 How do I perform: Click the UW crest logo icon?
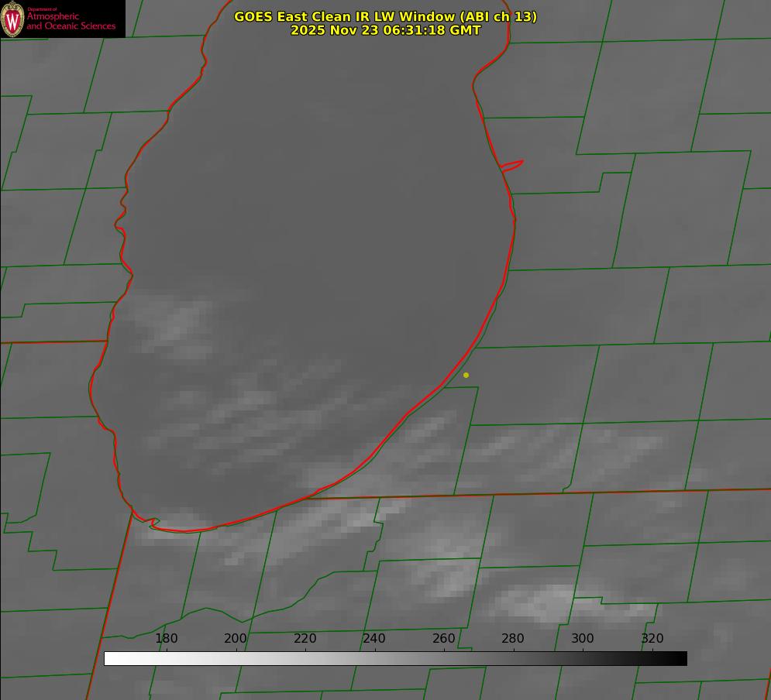pyautogui.click(x=12, y=19)
